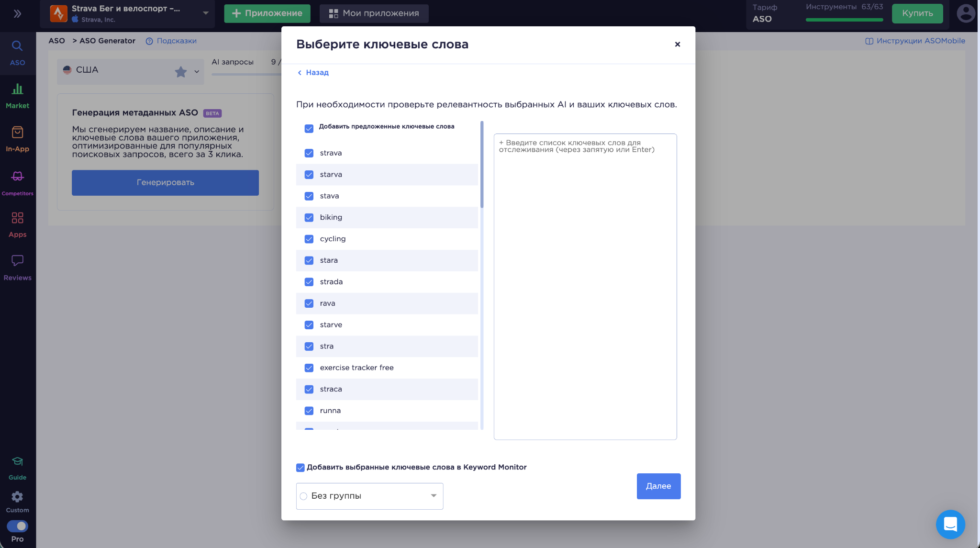Open the Guide section in sidebar
The width and height of the screenshot is (980, 548).
(17, 468)
